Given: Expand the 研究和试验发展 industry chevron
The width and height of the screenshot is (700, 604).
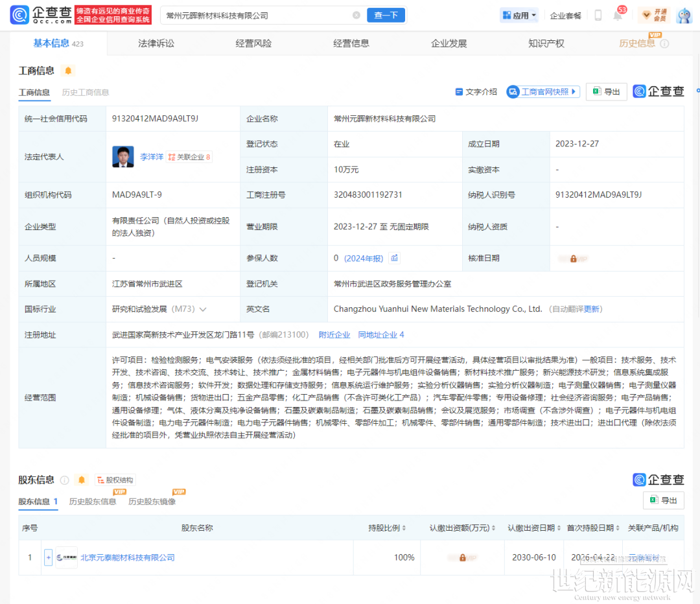Looking at the screenshot, I should point(203,309).
